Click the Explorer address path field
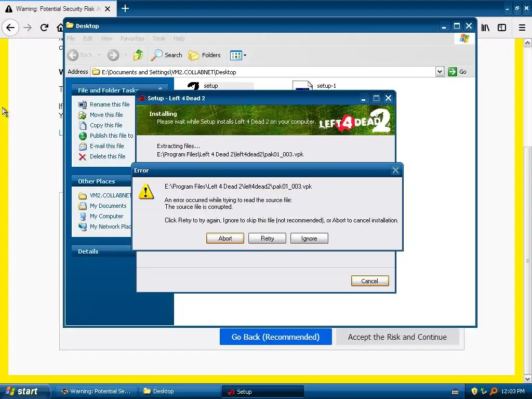532x399 pixels. (263, 72)
